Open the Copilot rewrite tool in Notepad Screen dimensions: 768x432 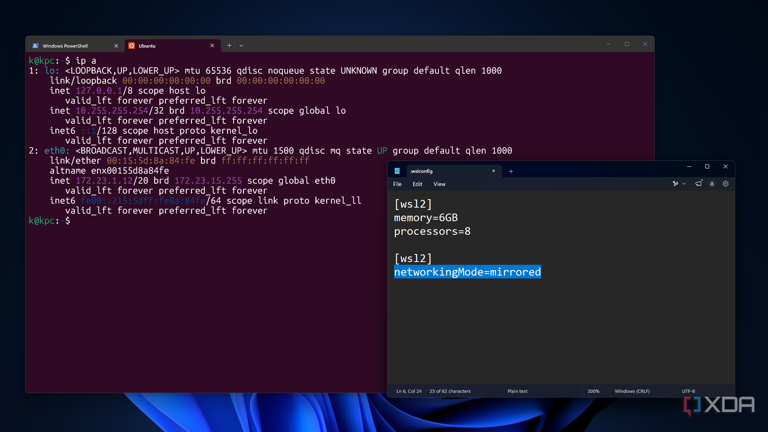coord(675,184)
